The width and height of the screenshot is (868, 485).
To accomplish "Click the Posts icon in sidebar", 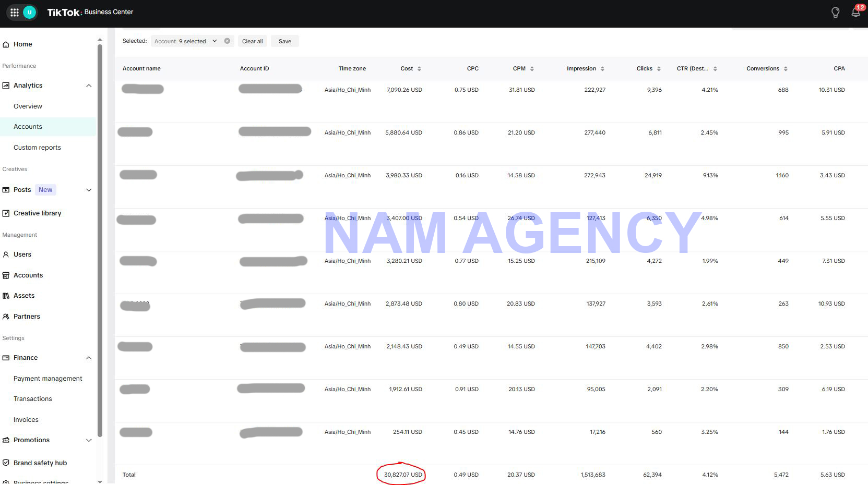I will pos(6,190).
